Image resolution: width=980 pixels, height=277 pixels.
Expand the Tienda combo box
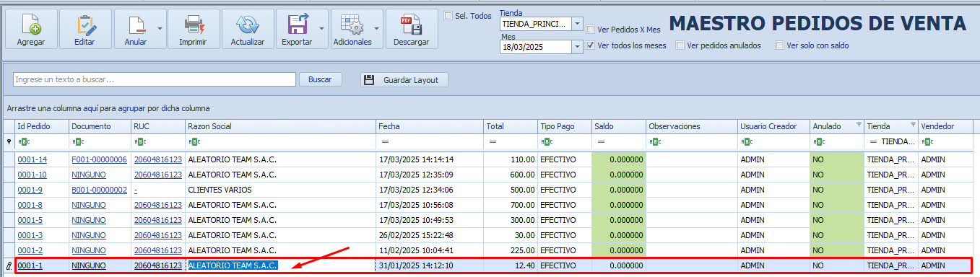pos(577,24)
